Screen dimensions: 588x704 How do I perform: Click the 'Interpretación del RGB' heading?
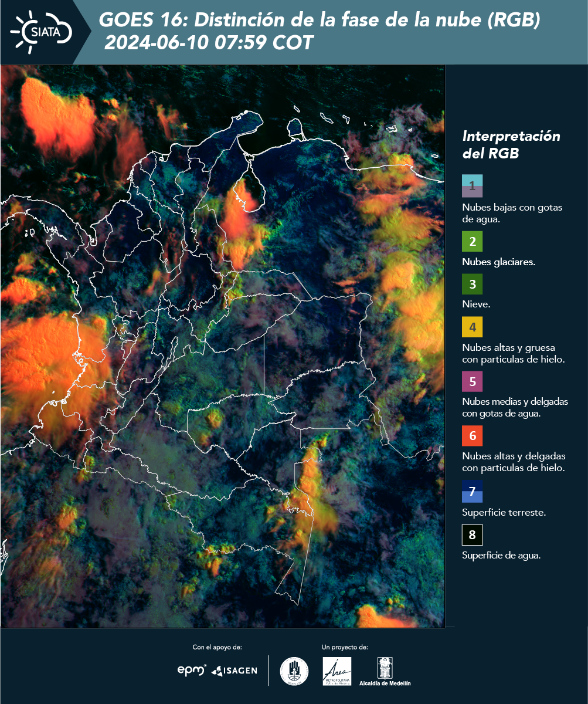click(511, 145)
